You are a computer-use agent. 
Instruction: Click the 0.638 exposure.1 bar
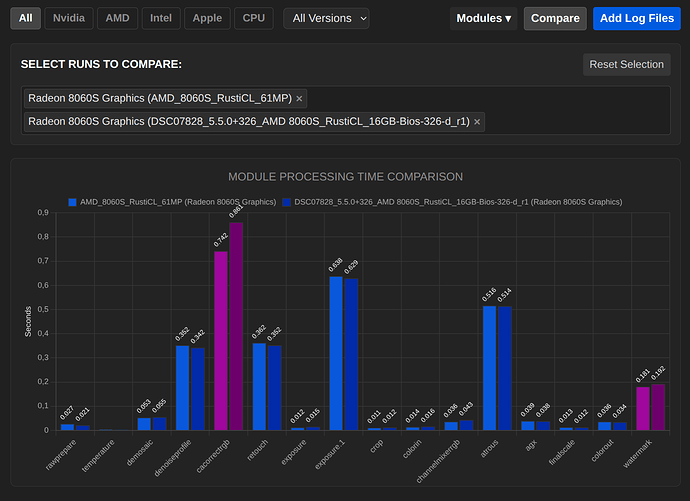click(336, 353)
